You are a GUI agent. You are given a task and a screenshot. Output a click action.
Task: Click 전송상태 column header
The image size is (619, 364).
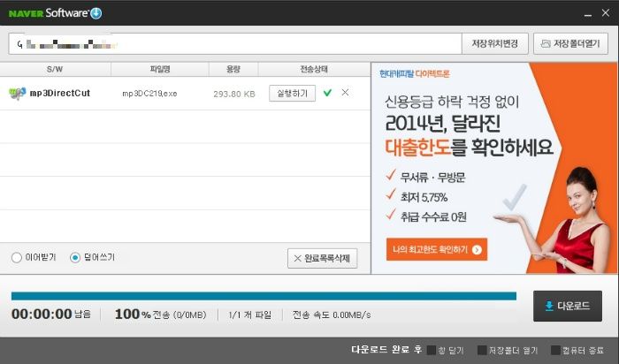[314, 70]
